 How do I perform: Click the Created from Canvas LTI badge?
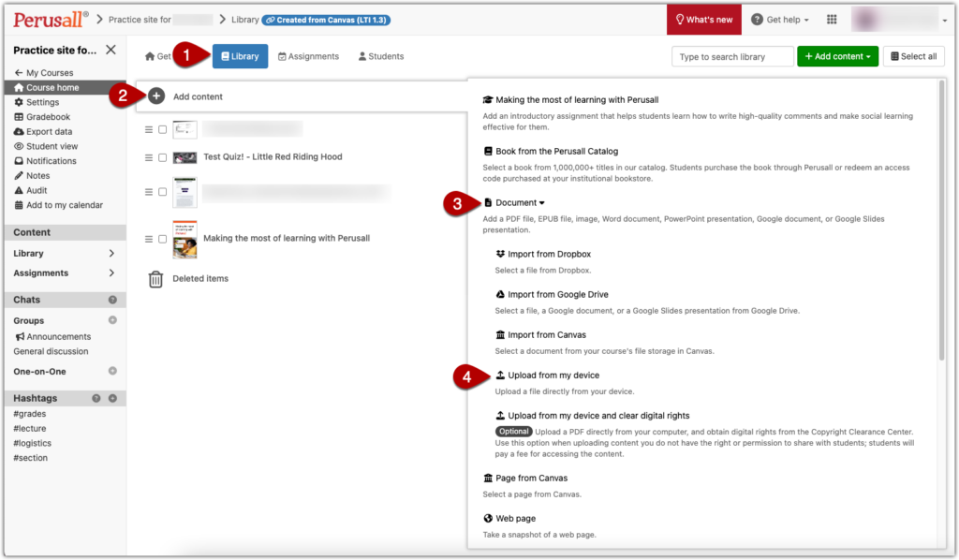(x=326, y=20)
